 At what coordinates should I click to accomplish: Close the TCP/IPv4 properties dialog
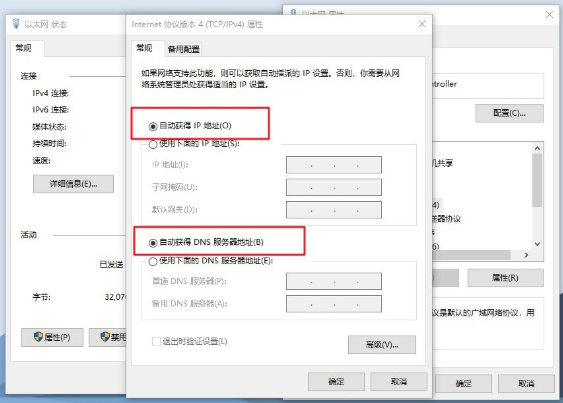(x=422, y=24)
